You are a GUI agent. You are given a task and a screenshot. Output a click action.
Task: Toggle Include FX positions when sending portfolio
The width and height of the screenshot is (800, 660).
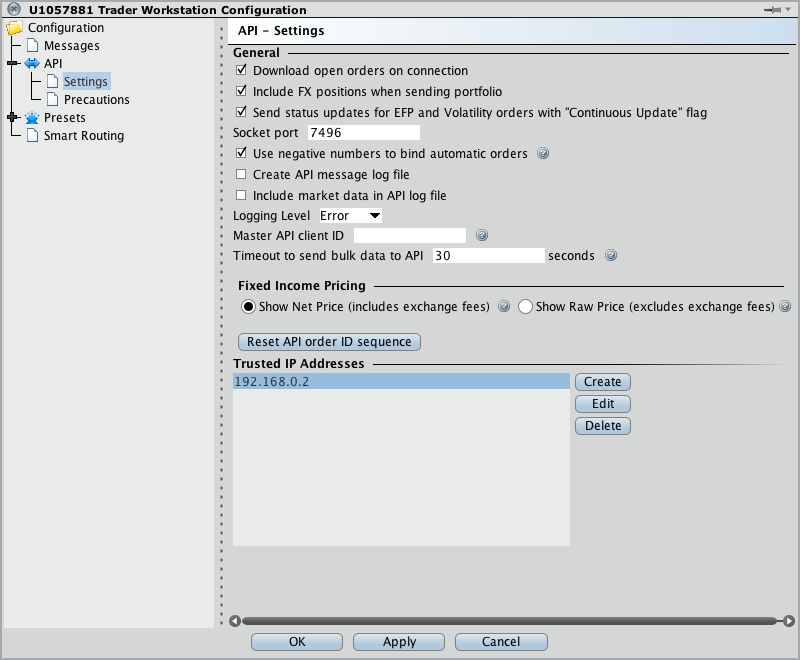tap(241, 91)
